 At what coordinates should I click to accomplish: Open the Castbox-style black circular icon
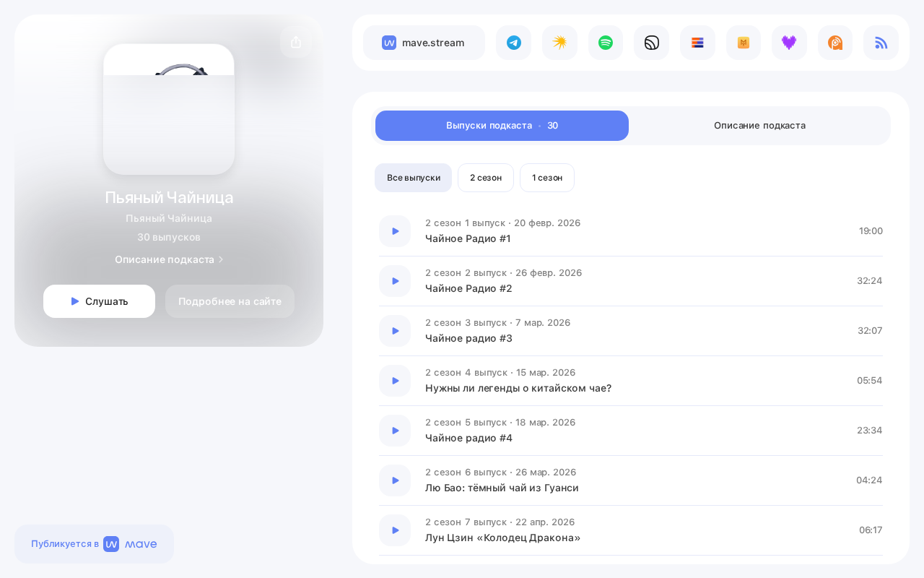pyautogui.click(x=651, y=43)
